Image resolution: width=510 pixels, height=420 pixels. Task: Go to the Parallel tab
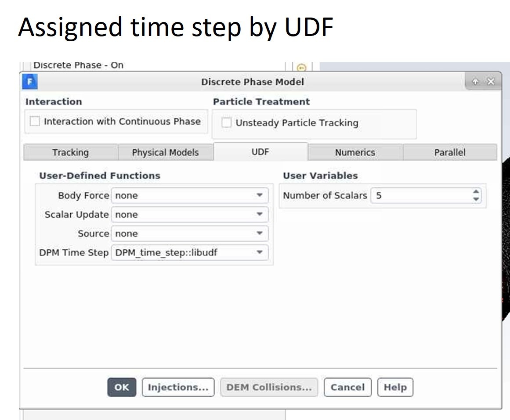coord(450,152)
